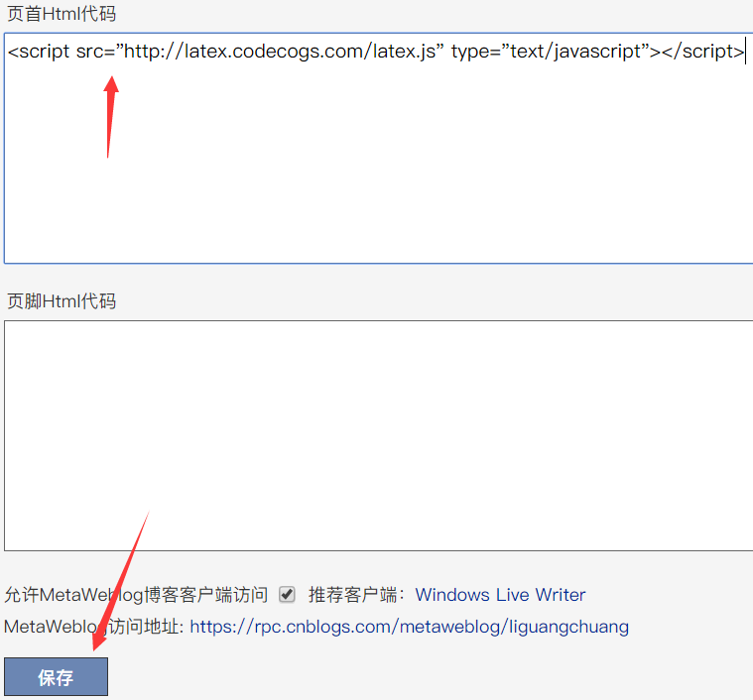Click the 页脚Html代码 label

pyautogui.click(x=62, y=301)
